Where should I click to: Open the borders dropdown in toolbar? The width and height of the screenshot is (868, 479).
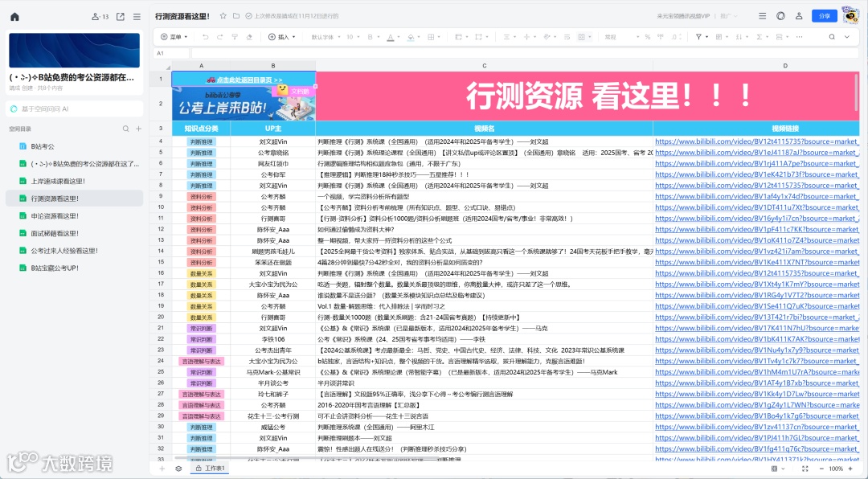[x=434, y=37]
